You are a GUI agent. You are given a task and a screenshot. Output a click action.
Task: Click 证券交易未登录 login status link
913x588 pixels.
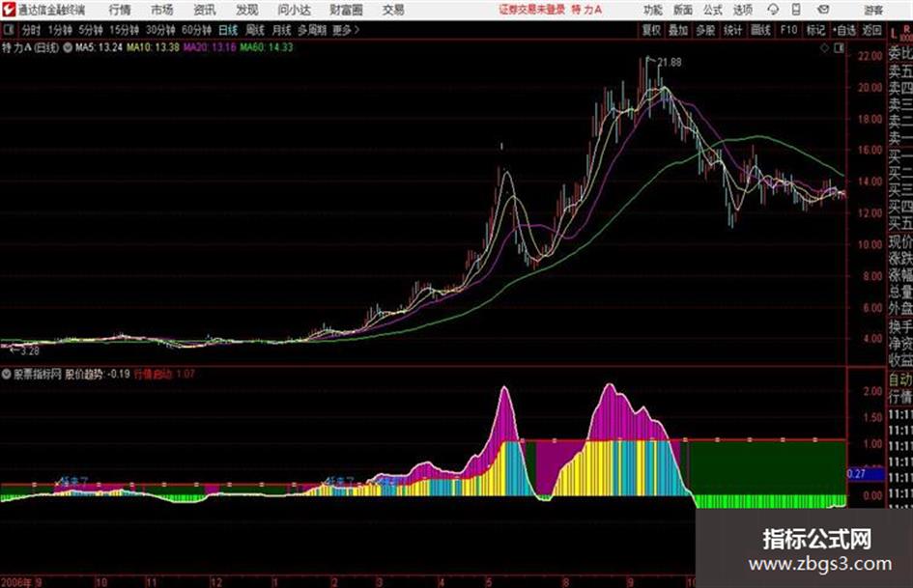pyautogui.click(x=531, y=10)
